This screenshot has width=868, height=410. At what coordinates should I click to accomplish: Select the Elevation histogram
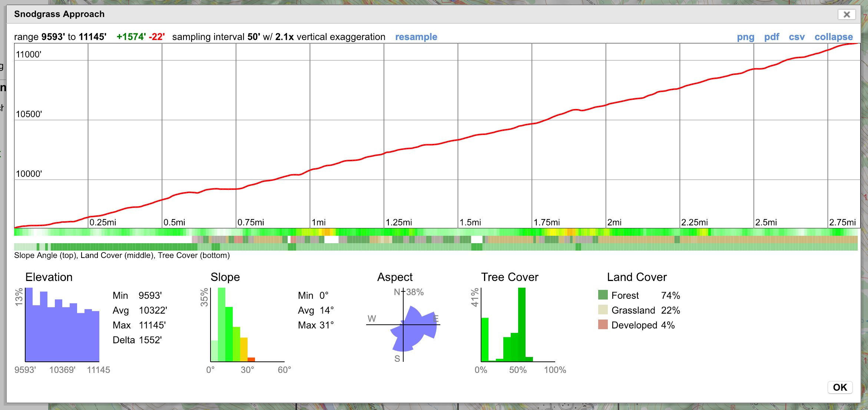pyautogui.click(x=62, y=324)
